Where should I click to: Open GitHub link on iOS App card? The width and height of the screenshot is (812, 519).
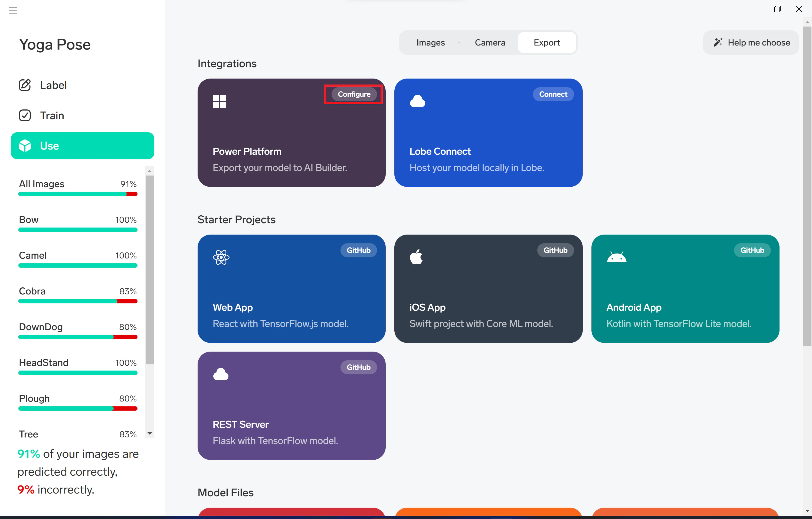tap(555, 250)
